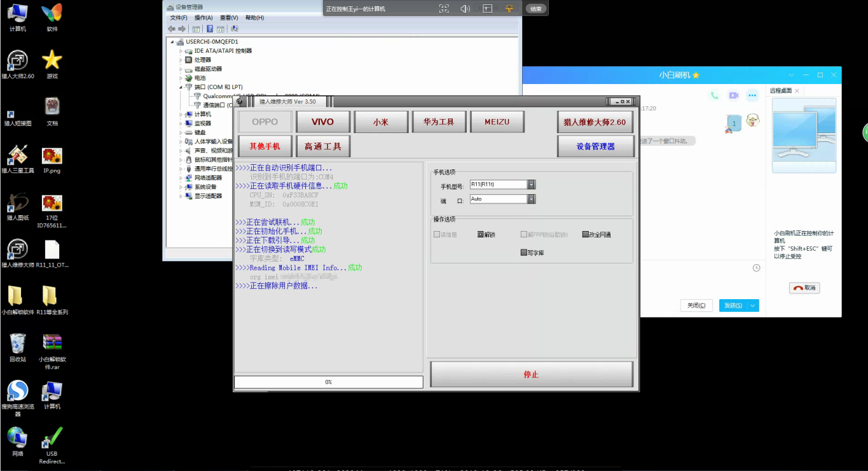Open 小白解锁软件.rar archive
The image size is (868, 471).
(x=52, y=351)
